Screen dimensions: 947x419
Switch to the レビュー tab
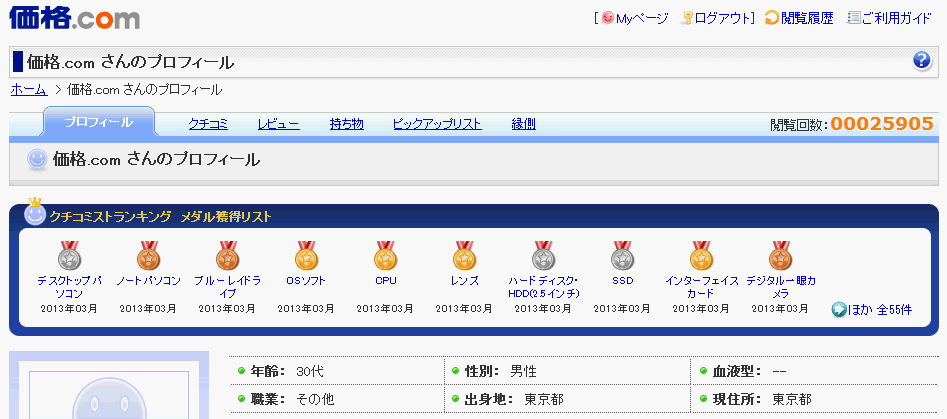click(x=278, y=124)
